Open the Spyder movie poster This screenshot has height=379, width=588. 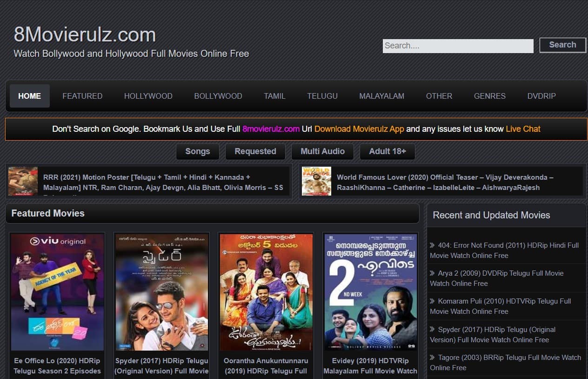(x=162, y=292)
